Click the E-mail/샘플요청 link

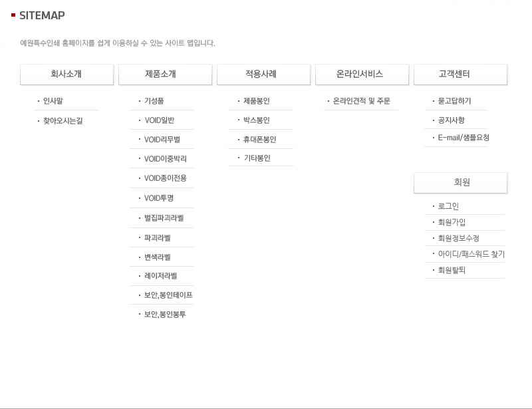point(463,138)
